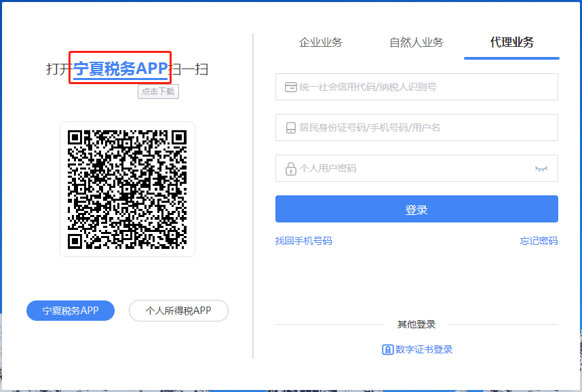Click the 居民身份证号码/手机号码/用户名 input field
The width and height of the screenshot is (582, 392).
[416, 128]
